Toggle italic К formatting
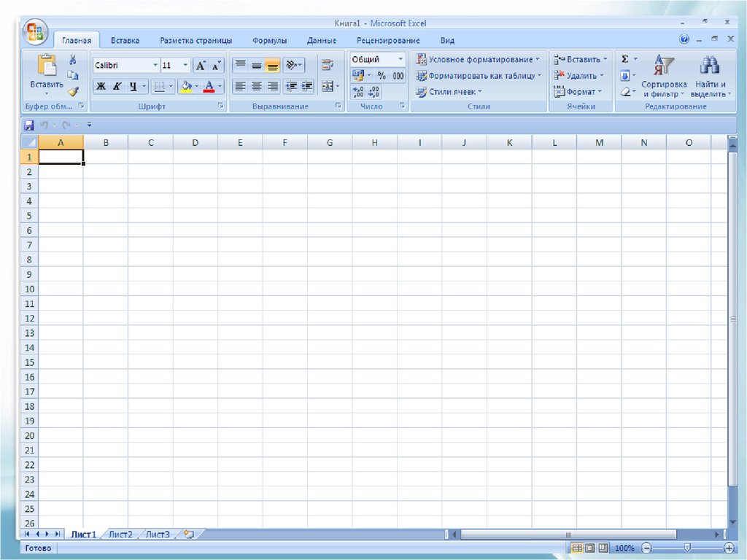 (x=117, y=86)
